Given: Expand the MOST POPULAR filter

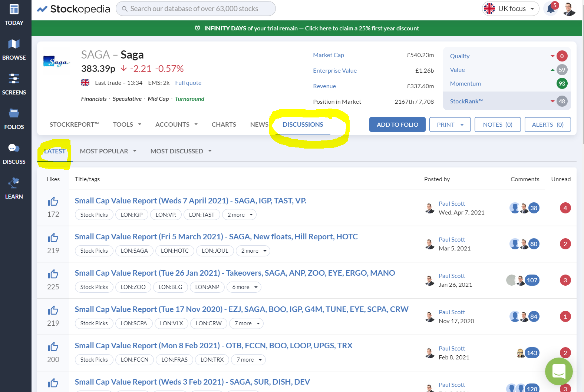Looking at the screenshot, I should (x=108, y=151).
